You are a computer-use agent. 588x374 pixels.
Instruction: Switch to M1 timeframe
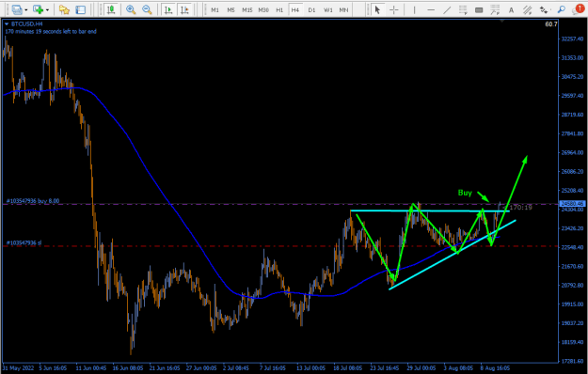click(215, 10)
